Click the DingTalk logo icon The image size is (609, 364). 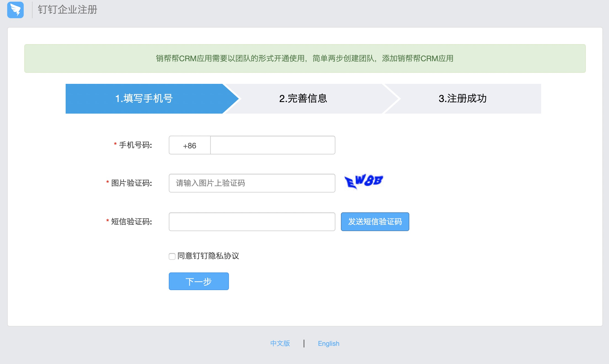pos(15,10)
